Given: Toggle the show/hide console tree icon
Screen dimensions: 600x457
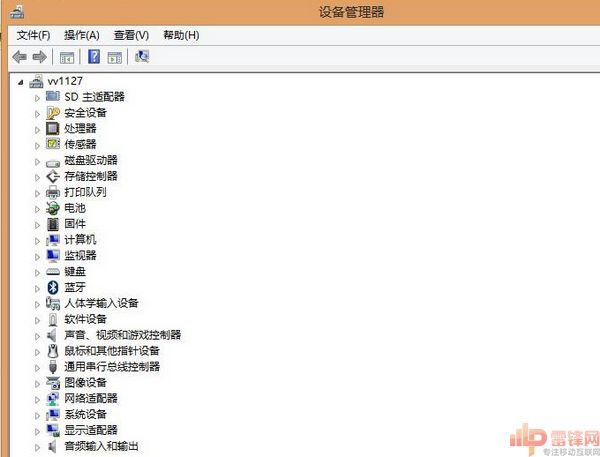Looking at the screenshot, I should point(67,58).
